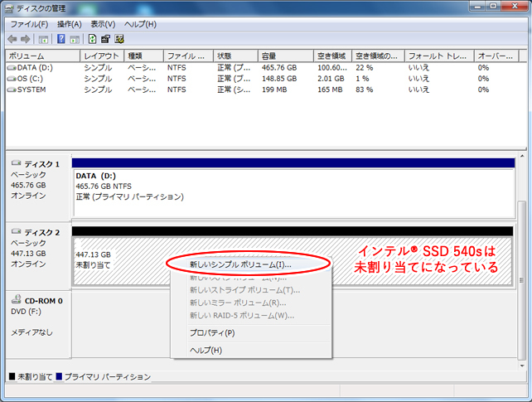The width and height of the screenshot is (532, 402).
Task: Click the disk pane vertical scrollbar thumb
Action: [x=522, y=280]
